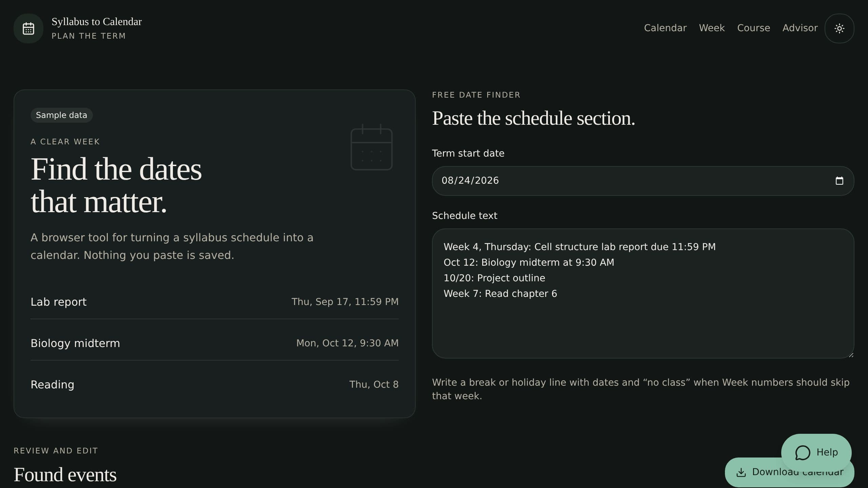Click the 'Paste the schedule section.' heading
Image resolution: width=868 pixels, height=488 pixels.
coord(533,118)
